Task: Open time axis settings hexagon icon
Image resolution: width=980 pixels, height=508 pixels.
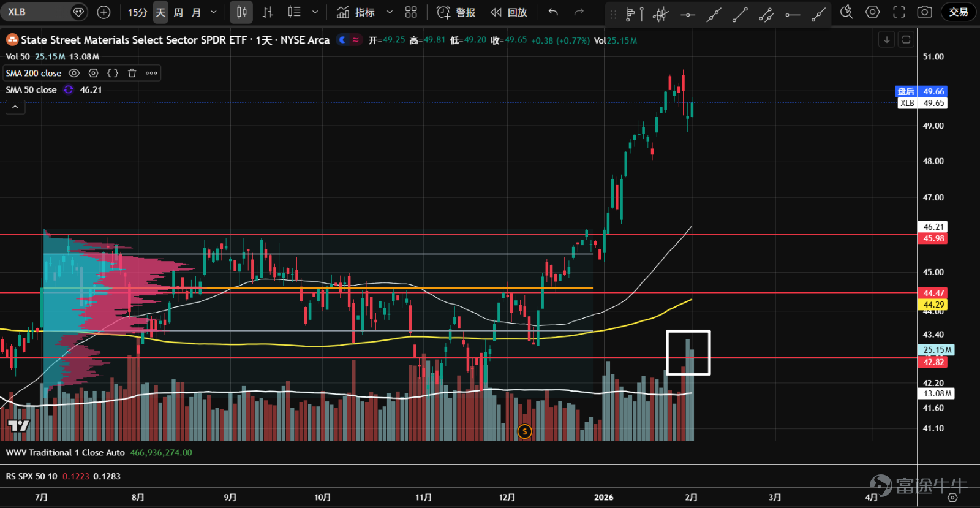Action: click(952, 498)
